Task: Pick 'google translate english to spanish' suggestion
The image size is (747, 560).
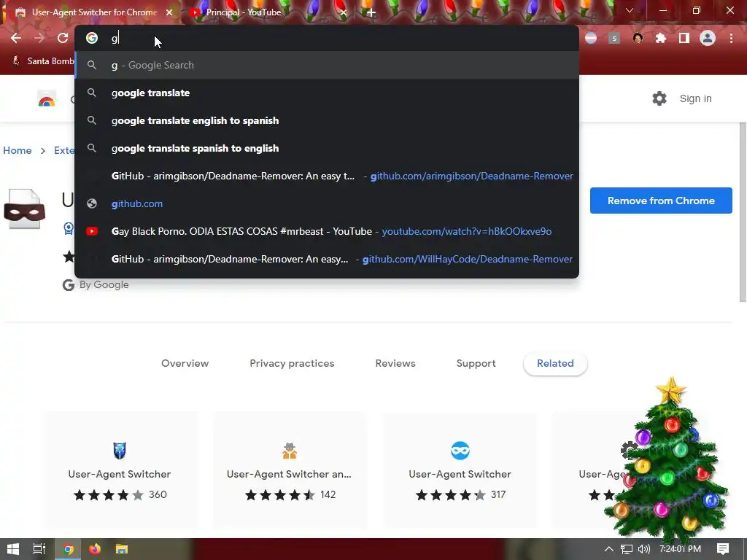Action: tap(327, 120)
